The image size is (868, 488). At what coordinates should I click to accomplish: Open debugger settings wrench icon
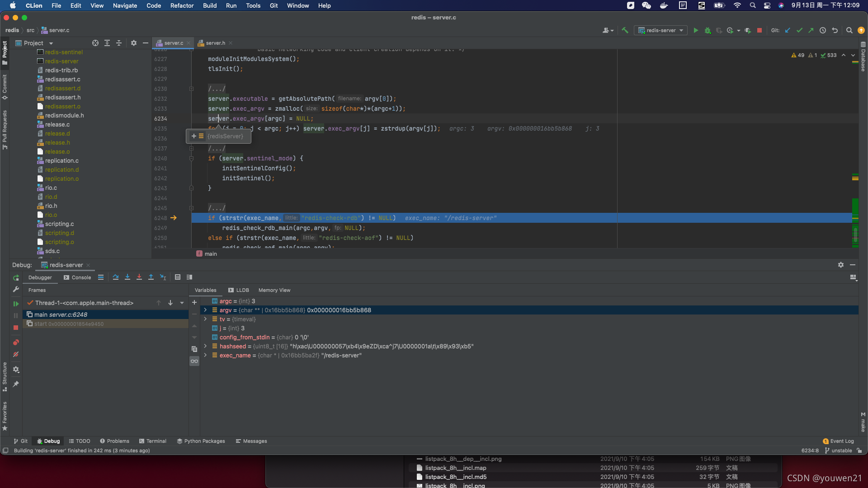pos(16,289)
